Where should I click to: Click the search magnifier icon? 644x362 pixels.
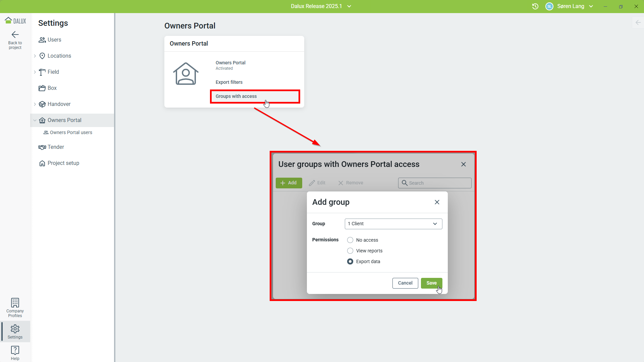[405, 183]
